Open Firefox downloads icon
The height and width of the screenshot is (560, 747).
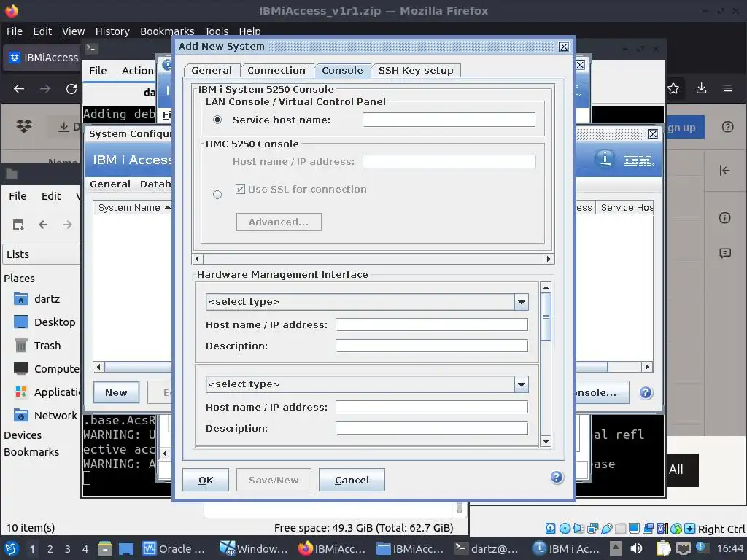click(x=701, y=88)
